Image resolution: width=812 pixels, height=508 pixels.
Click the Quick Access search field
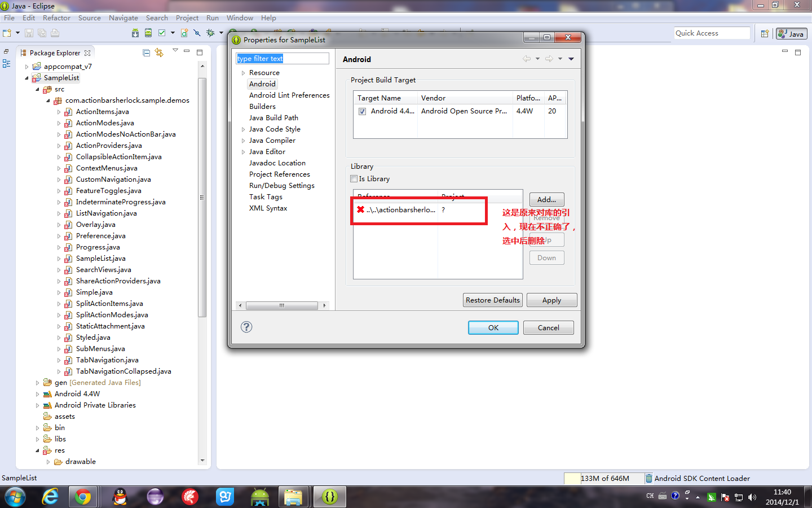[712, 33]
